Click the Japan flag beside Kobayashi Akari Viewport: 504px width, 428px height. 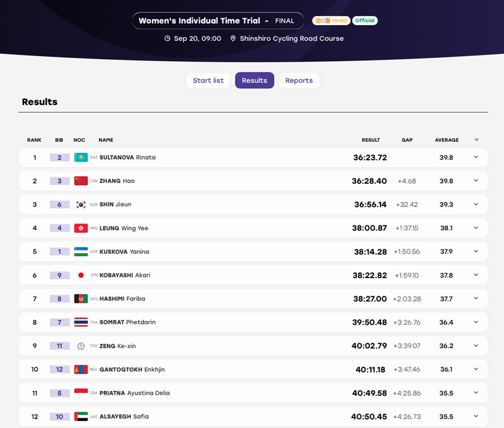click(81, 275)
